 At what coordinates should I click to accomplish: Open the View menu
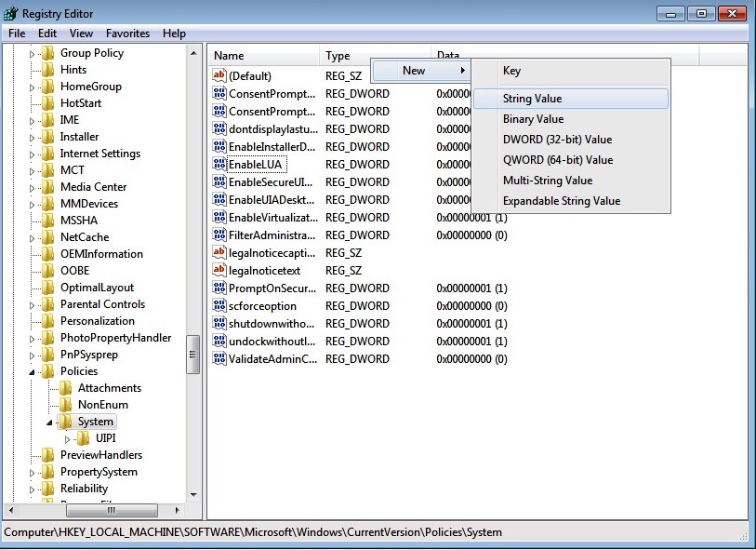tap(81, 34)
